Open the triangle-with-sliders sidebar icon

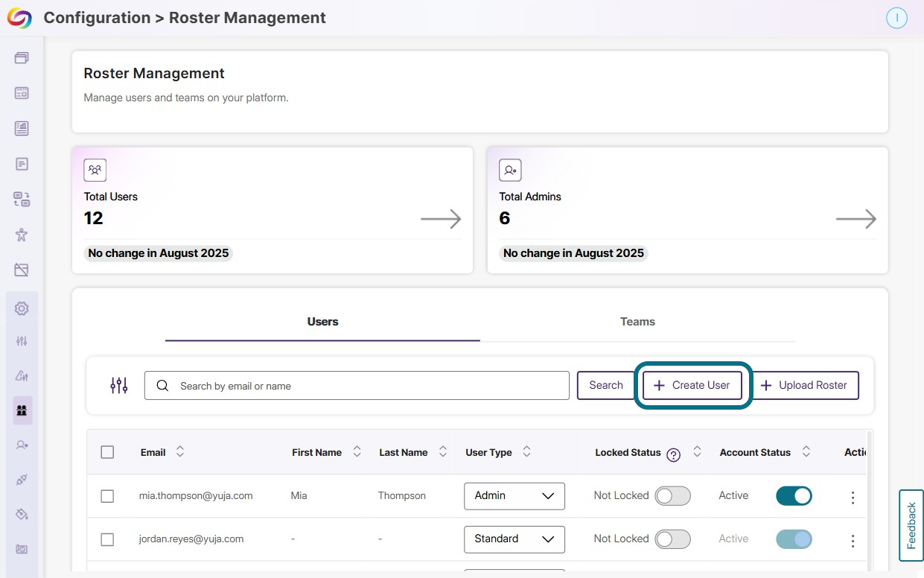22,375
